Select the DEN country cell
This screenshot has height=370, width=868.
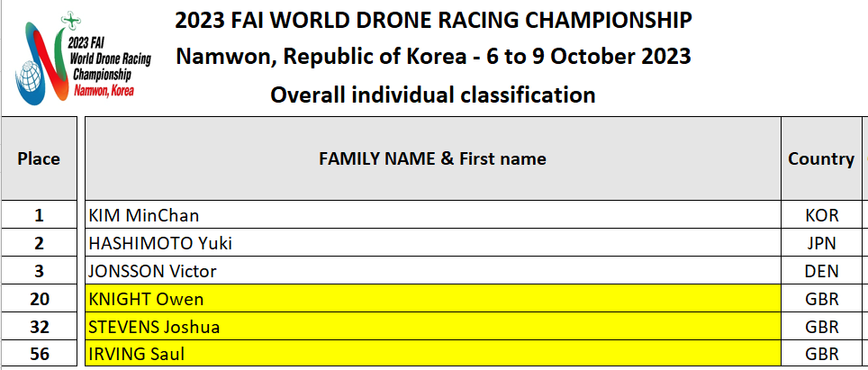820,271
